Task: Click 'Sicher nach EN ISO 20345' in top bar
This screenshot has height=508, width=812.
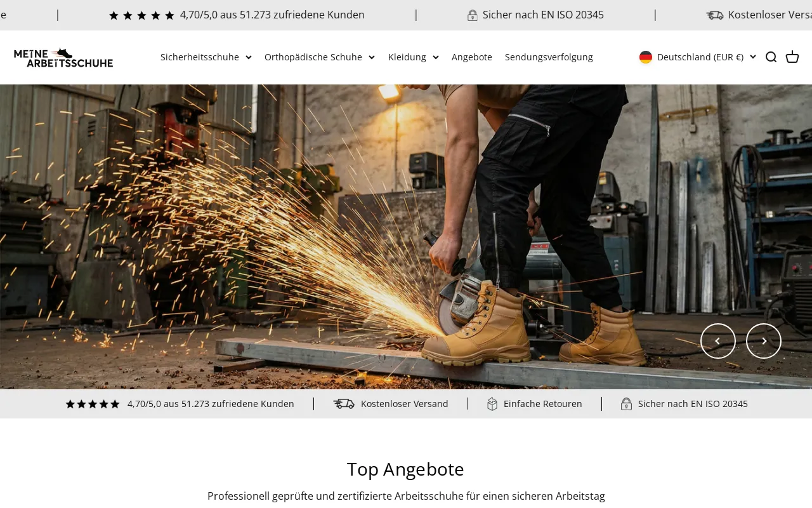Action: [542, 15]
